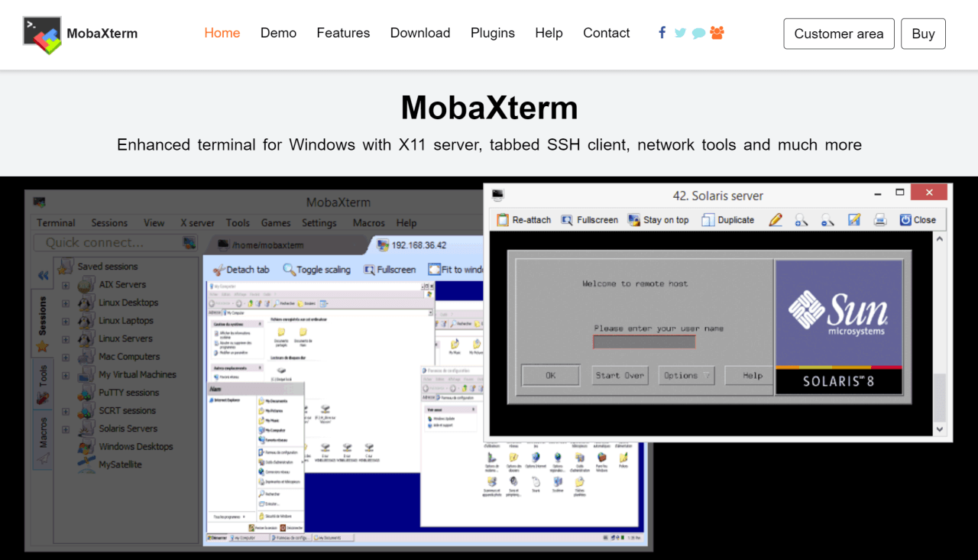Open the Macros menu in MobaXterm menu bar
Screen dimensions: 978x560
(368, 223)
